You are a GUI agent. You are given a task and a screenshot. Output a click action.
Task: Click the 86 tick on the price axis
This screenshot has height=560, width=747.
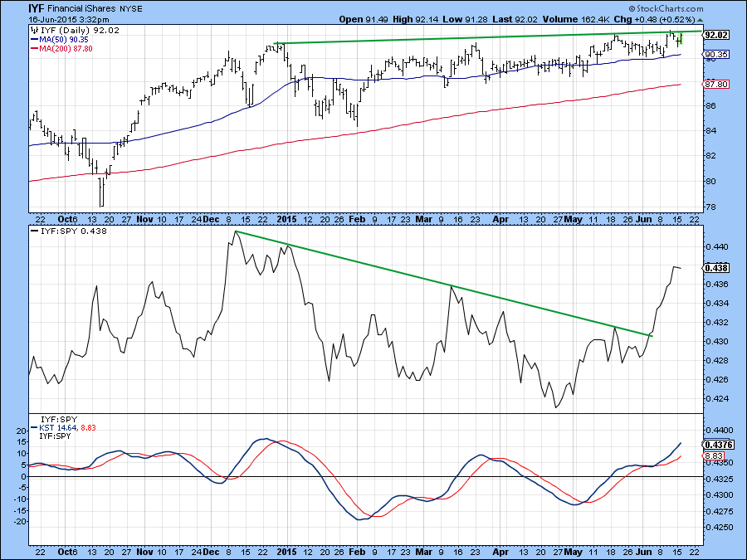click(x=710, y=105)
